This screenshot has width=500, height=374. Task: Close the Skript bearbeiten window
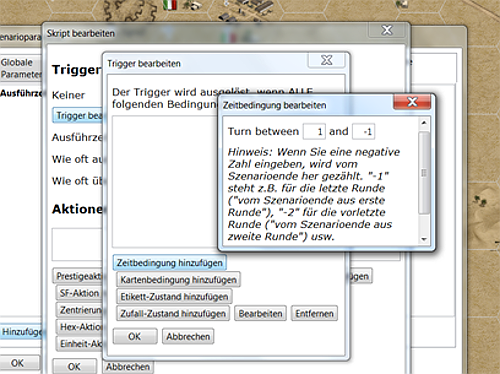click(387, 30)
